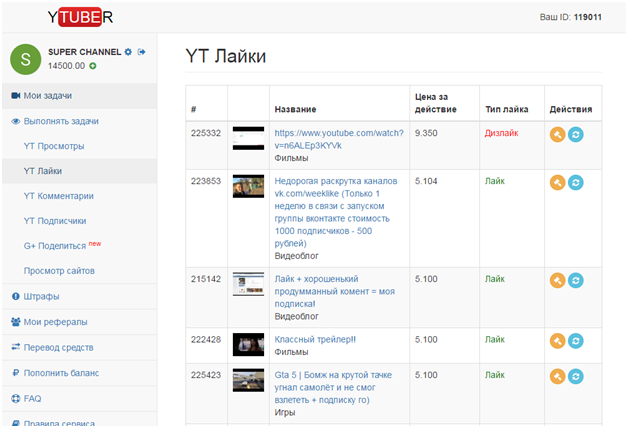Open Пополнить баланс page
Image resolution: width=628 pixels, height=428 pixels.
pyautogui.click(x=79, y=373)
